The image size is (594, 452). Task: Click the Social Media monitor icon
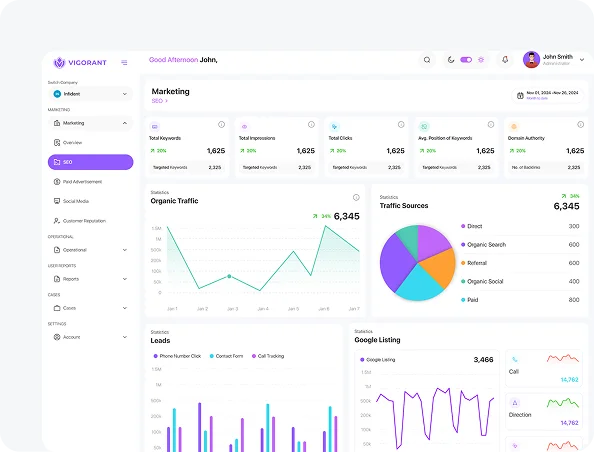tap(57, 201)
